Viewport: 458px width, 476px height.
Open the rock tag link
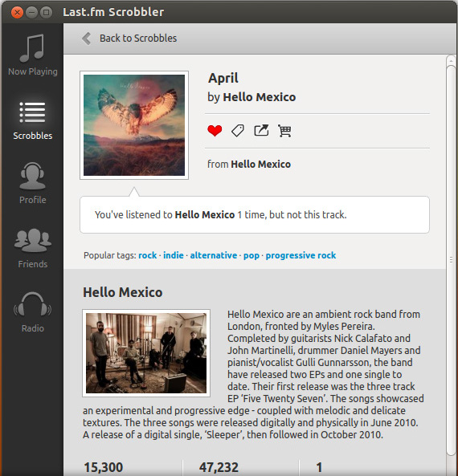147,255
